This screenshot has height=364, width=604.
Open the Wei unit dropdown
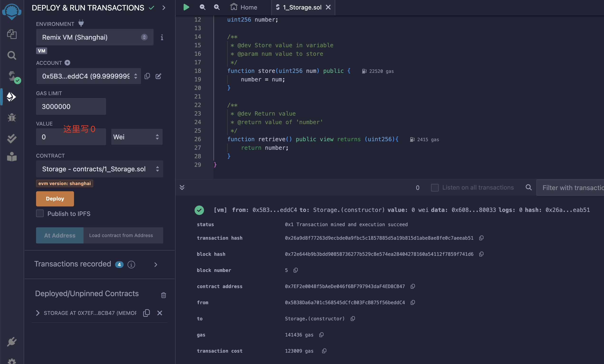pyautogui.click(x=137, y=137)
